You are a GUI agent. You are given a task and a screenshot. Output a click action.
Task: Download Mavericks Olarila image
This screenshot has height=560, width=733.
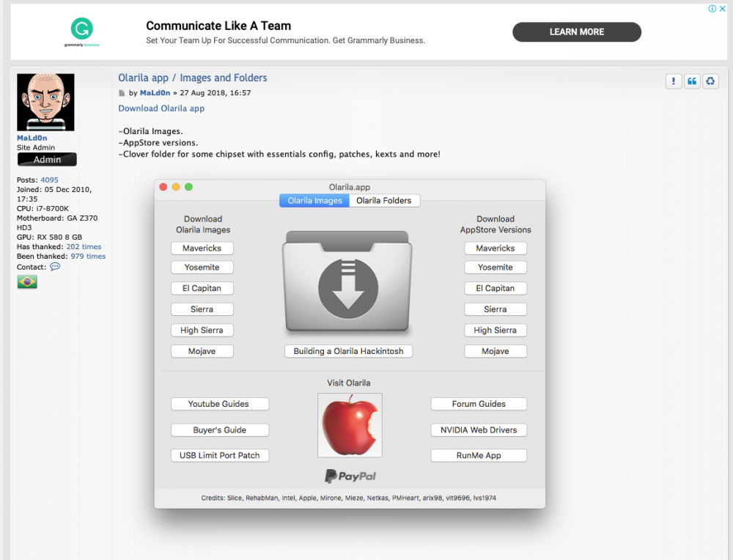pyautogui.click(x=202, y=248)
